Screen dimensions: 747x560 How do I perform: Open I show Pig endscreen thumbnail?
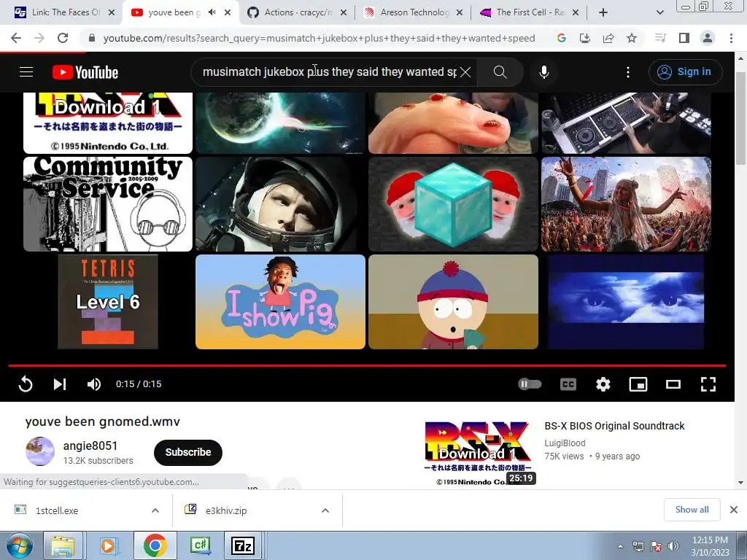click(280, 302)
